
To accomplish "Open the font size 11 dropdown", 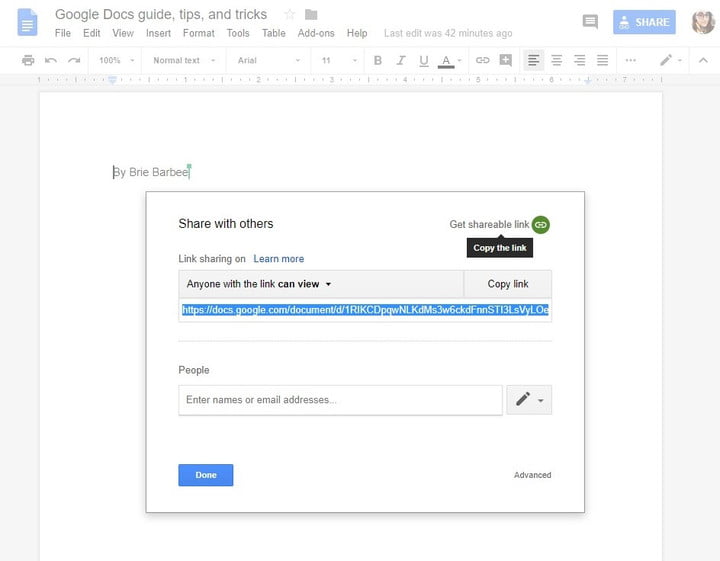I will [x=339, y=60].
